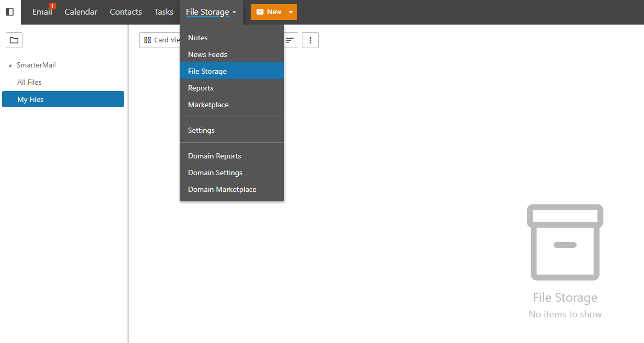Open the three-dot more actions menu

(310, 40)
